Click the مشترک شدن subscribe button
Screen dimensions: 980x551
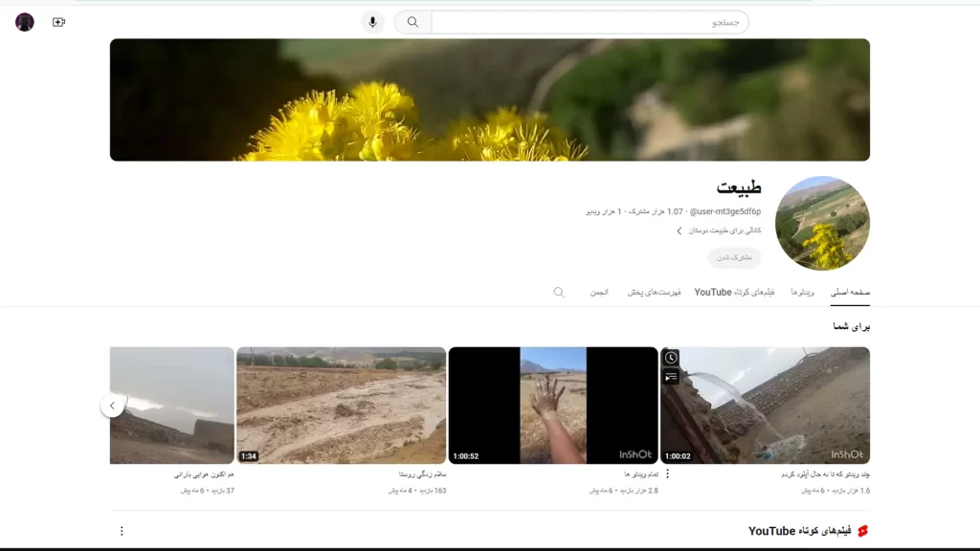[x=734, y=257]
